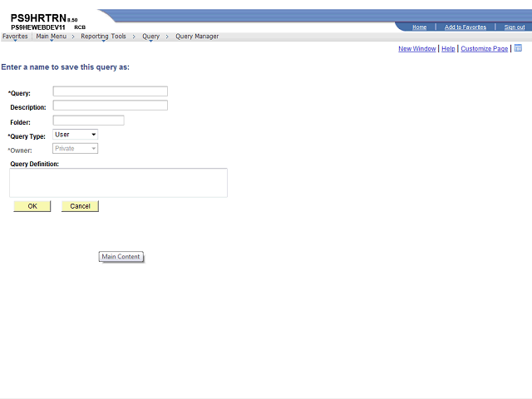The height and width of the screenshot is (399, 532).
Task: Click the *Owner label
Action: click(20, 150)
